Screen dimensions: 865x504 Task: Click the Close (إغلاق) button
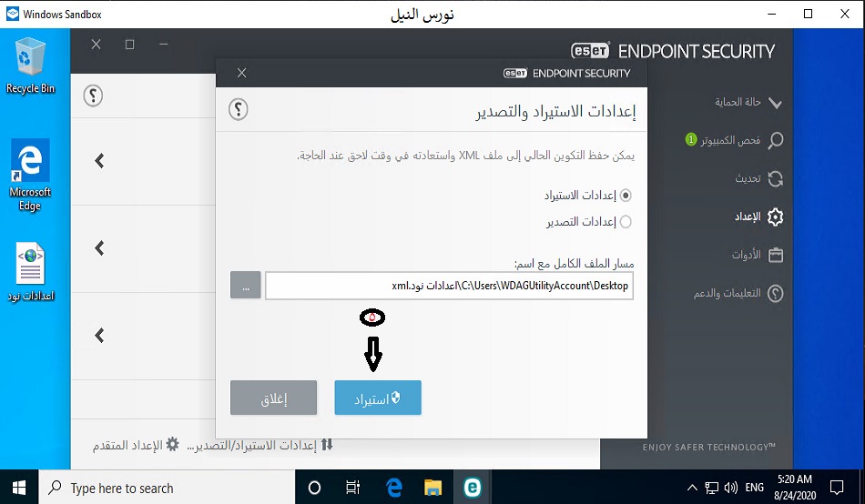click(273, 398)
